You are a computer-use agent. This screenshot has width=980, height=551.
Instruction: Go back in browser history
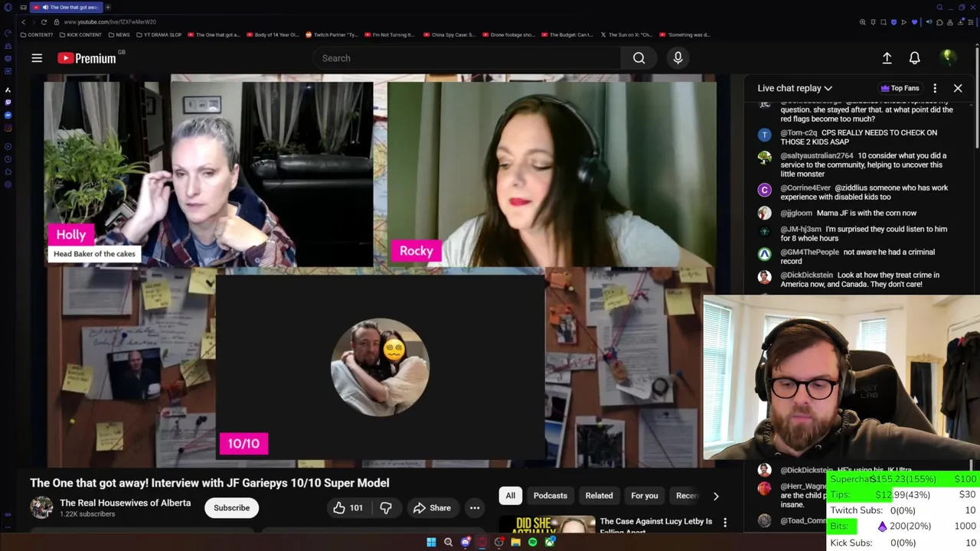pyautogui.click(x=23, y=22)
